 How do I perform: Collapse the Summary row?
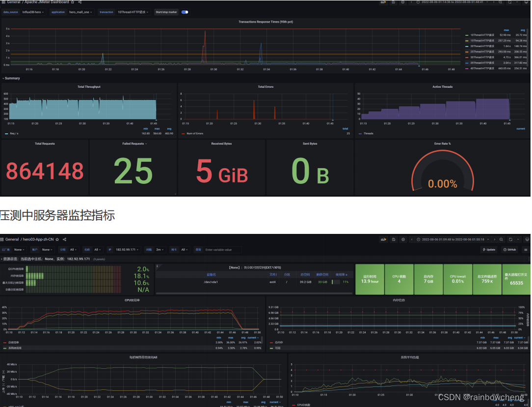(x=11, y=78)
